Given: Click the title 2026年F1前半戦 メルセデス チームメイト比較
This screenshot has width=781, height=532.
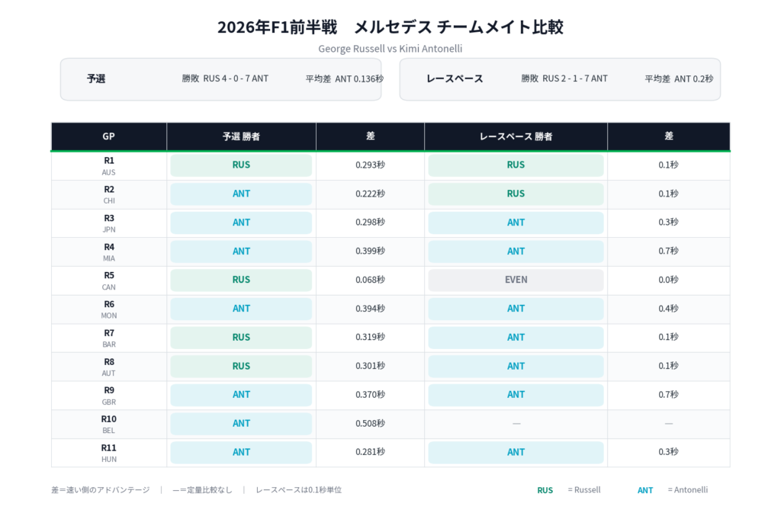Looking at the screenshot, I should 390,27.
